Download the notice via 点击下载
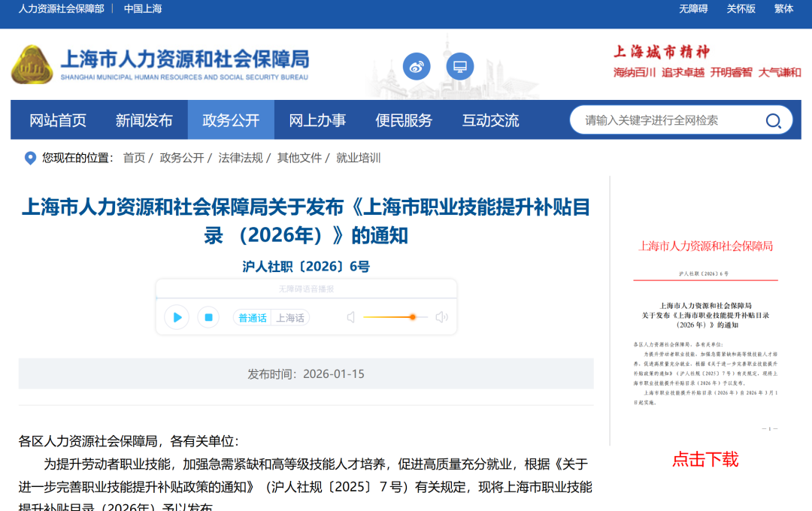Screen dimensions: 812x511 point(705,459)
